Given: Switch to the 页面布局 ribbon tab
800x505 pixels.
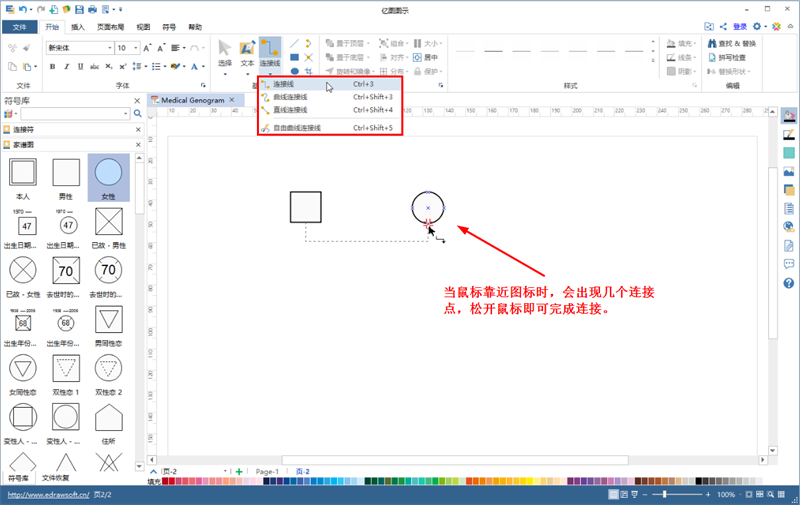Looking at the screenshot, I should pyautogui.click(x=110, y=27).
